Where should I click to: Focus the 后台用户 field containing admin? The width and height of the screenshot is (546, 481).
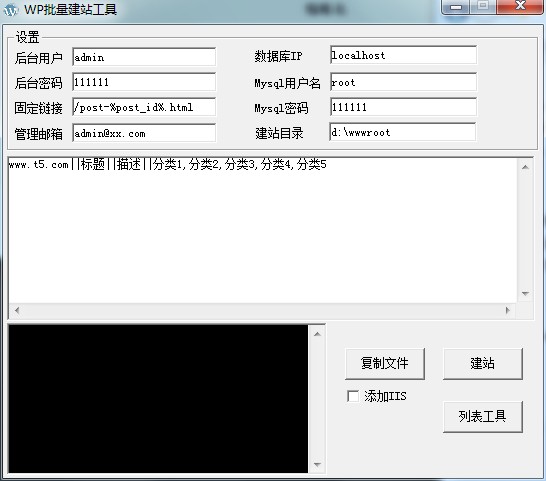coord(144,57)
